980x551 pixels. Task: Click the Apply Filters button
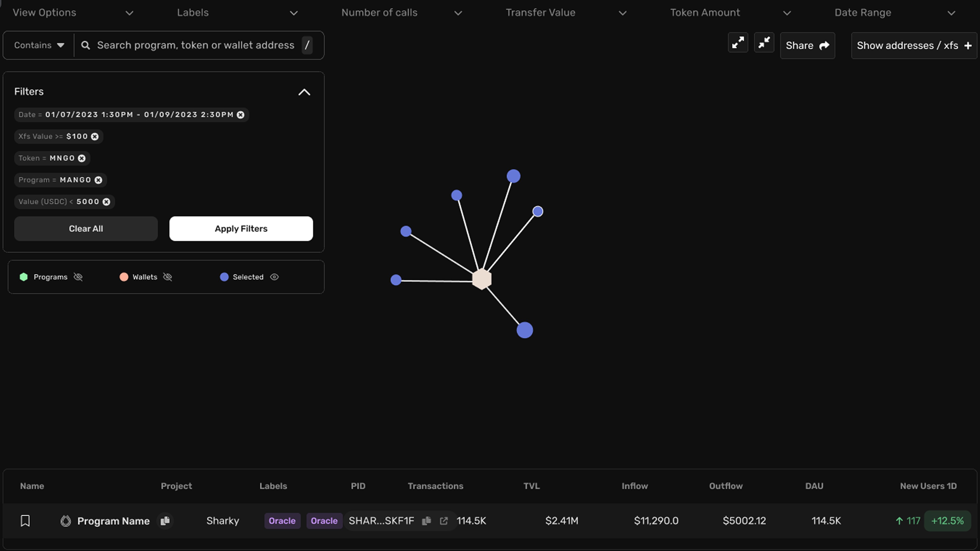[241, 229]
